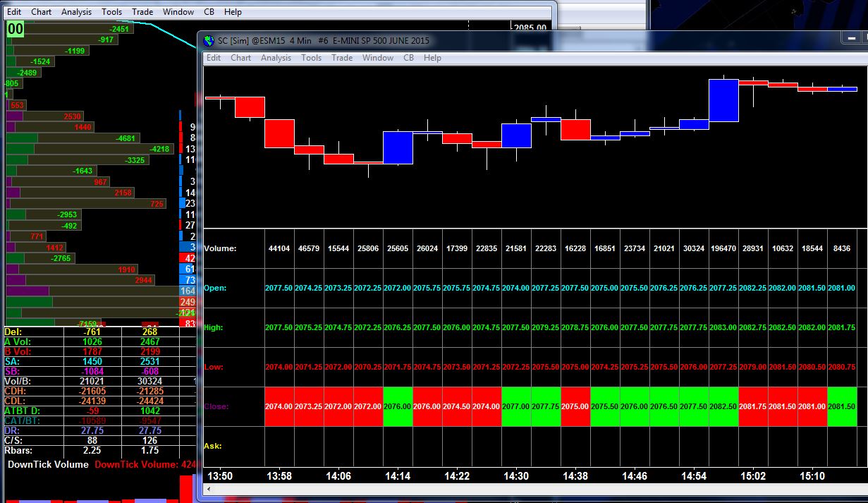Click the 14:14 time axis label
Image resolution: width=868 pixels, height=503 pixels.
[398, 476]
